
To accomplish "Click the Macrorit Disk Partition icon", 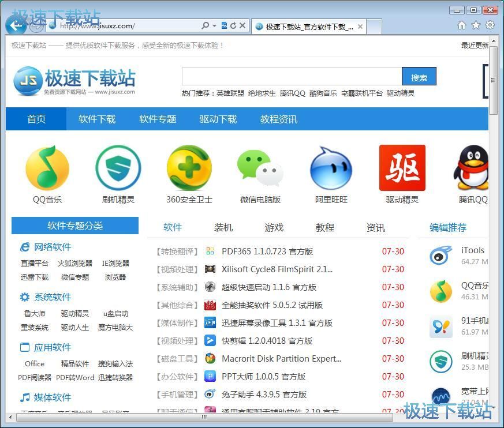I will click(x=210, y=358).
